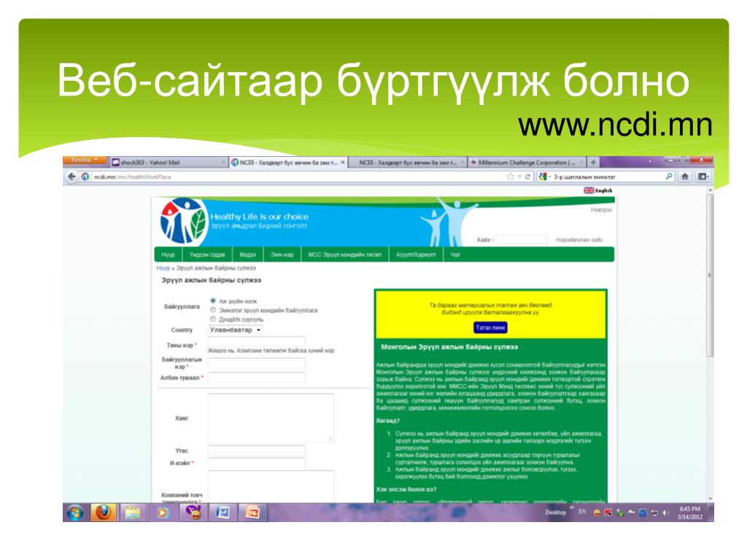Open Yahoo Messenger taskbar icon
The image size is (747, 560).
193,513
